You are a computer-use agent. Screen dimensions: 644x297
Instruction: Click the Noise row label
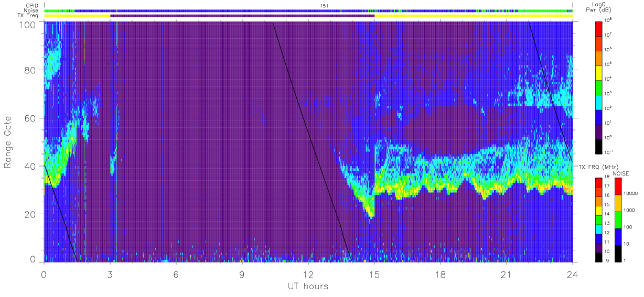pos(31,10)
